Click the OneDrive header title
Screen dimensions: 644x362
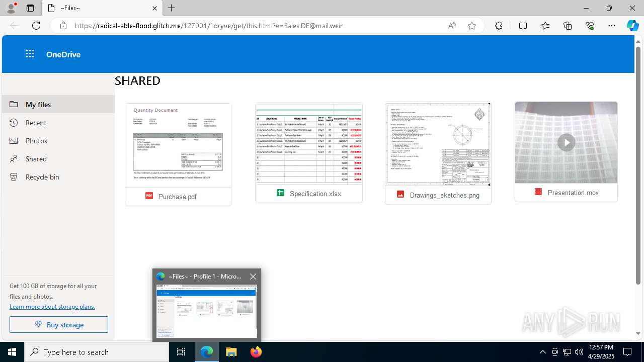pyautogui.click(x=63, y=54)
